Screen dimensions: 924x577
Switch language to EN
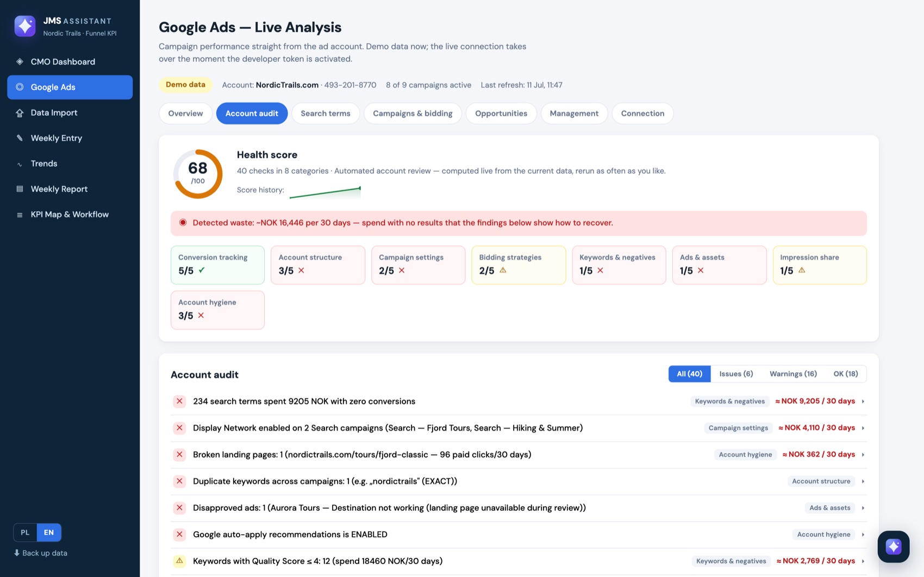pos(49,532)
